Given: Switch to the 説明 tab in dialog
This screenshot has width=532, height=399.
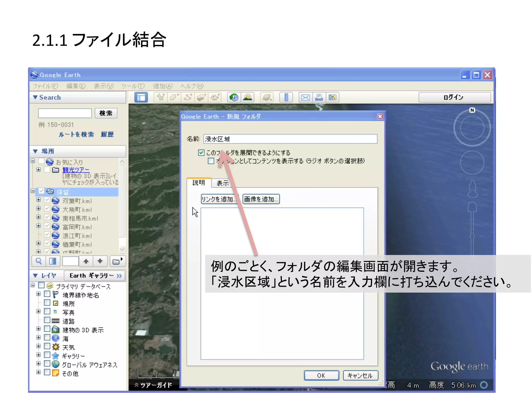Looking at the screenshot, I should point(199,183).
